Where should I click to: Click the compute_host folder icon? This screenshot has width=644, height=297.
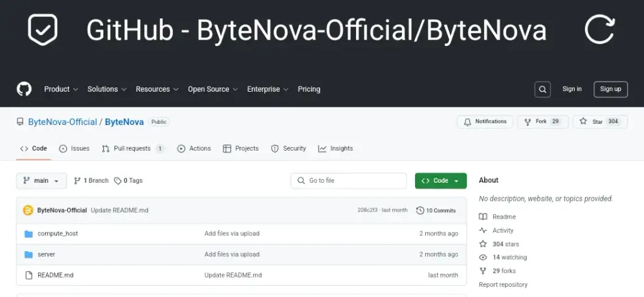(x=28, y=234)
